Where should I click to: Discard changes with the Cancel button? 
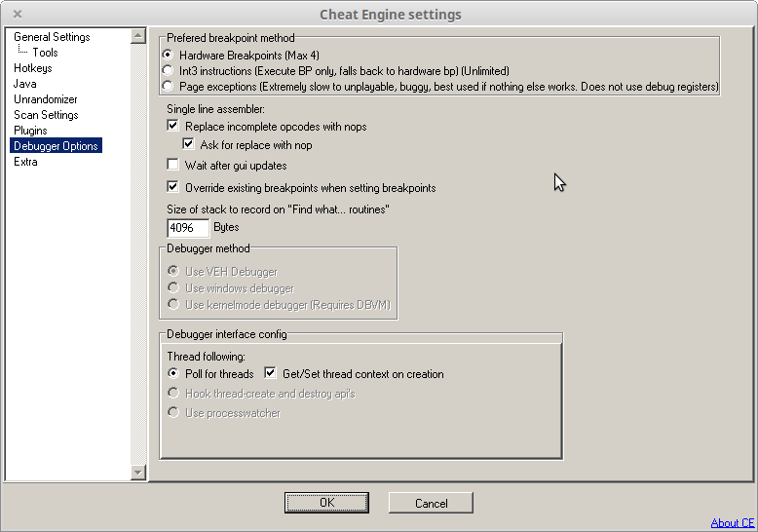[431, 503]
